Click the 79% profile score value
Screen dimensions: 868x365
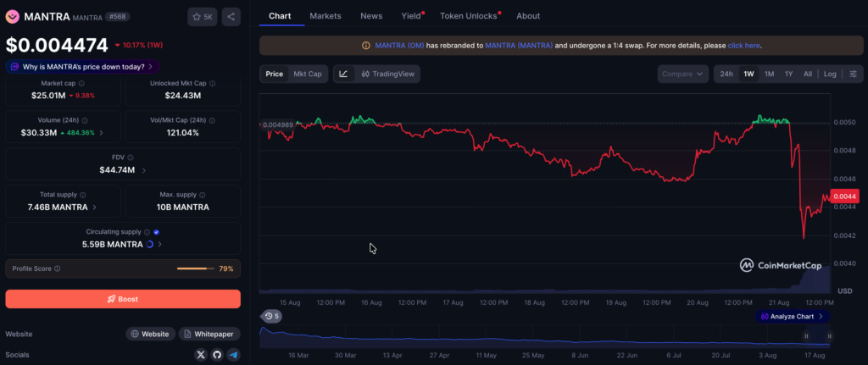[225, 268]
